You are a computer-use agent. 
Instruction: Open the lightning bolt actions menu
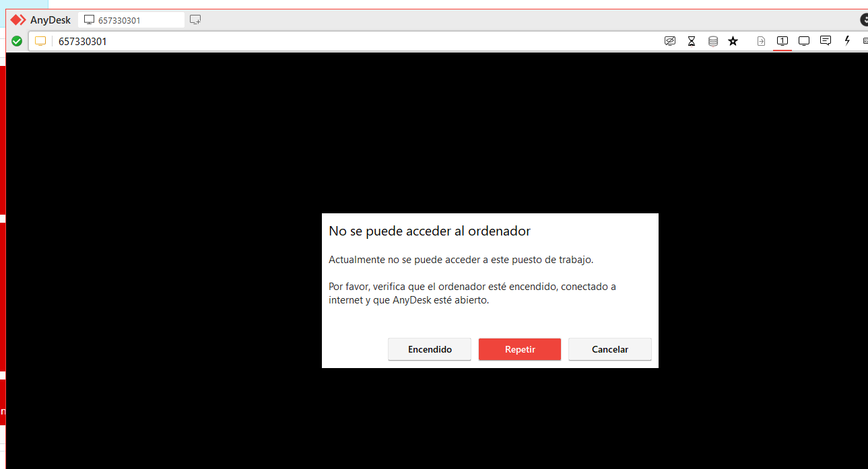click(847, 40)
